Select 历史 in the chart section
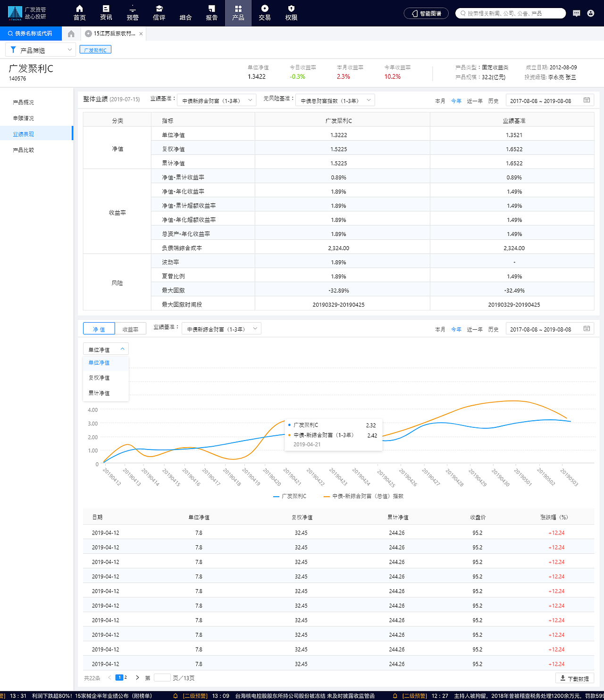This screenshot has height=700, width=604. [x=493, y=329]
